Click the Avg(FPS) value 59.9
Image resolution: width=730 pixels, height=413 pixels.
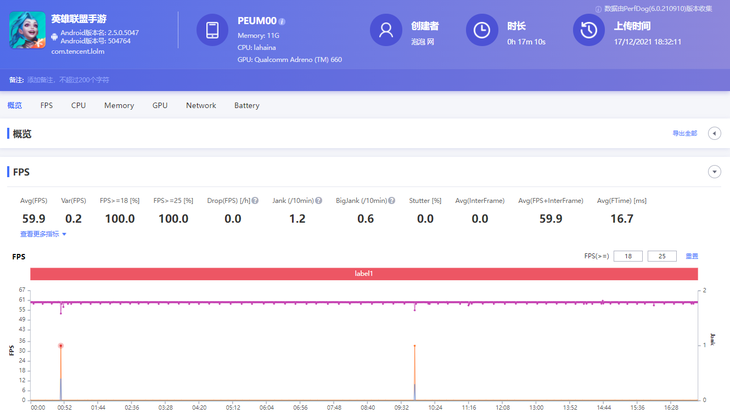click(34, 219)
